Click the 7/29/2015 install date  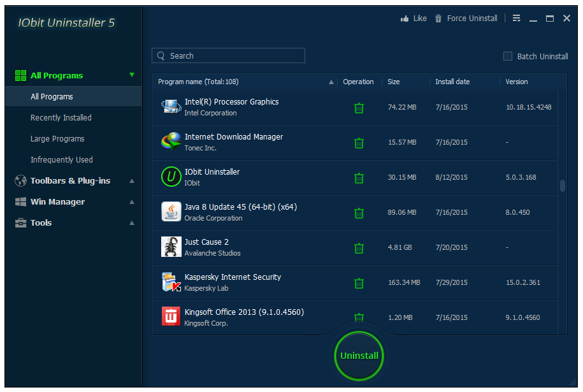451,282
